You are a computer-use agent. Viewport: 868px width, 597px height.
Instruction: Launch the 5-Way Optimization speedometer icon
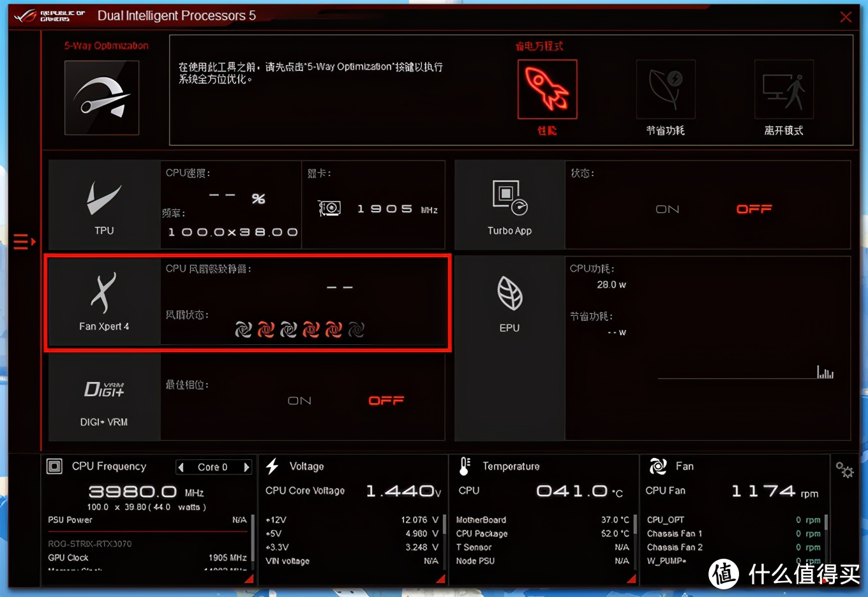(101, 98)
